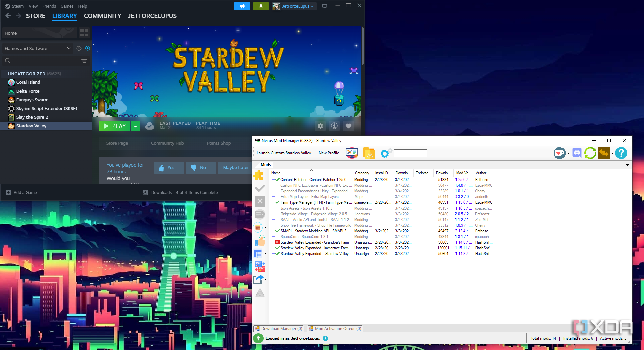Screen dimensions: 644x350
Task: Open the blue help question mark icon
Action: coord(621,153)
